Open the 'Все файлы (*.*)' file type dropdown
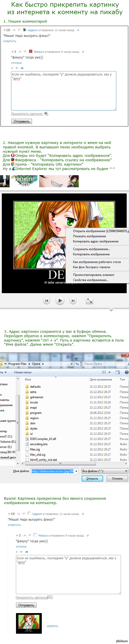 tap(105, 471)
